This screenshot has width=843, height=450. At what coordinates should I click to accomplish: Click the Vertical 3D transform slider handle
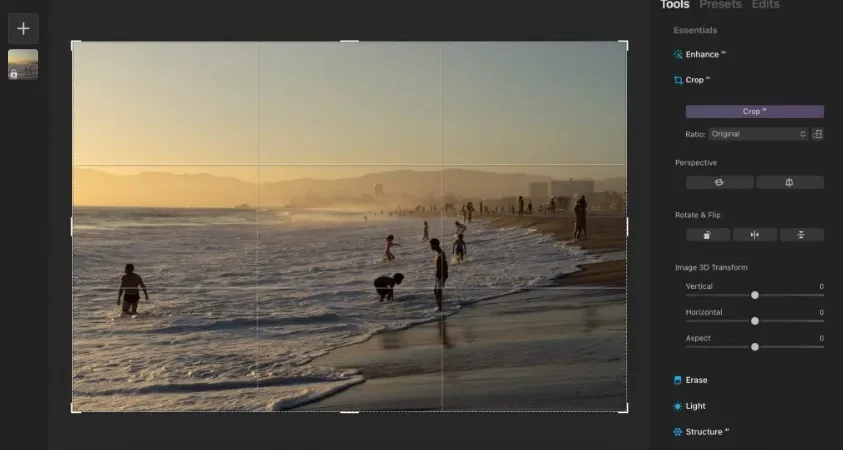(x=755, y=295)
